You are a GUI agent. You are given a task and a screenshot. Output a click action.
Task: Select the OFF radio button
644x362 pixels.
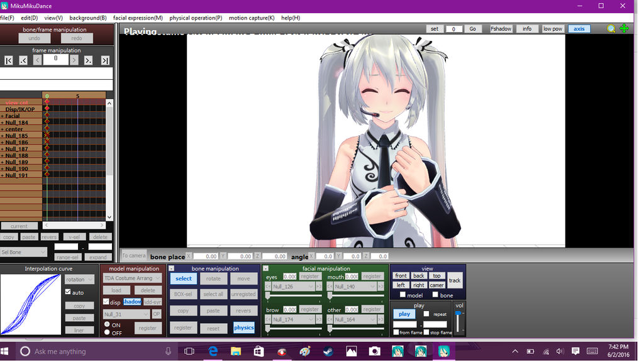107,332
